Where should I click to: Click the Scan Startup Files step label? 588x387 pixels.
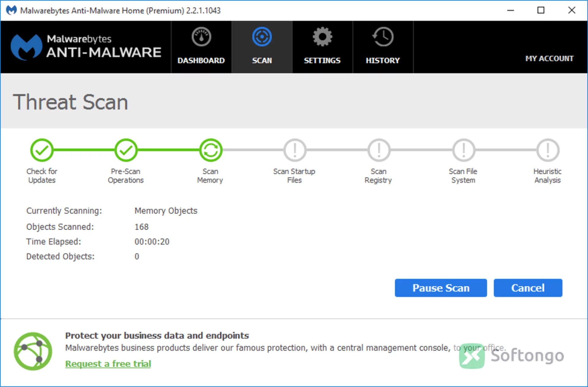(x=294, y=176)
